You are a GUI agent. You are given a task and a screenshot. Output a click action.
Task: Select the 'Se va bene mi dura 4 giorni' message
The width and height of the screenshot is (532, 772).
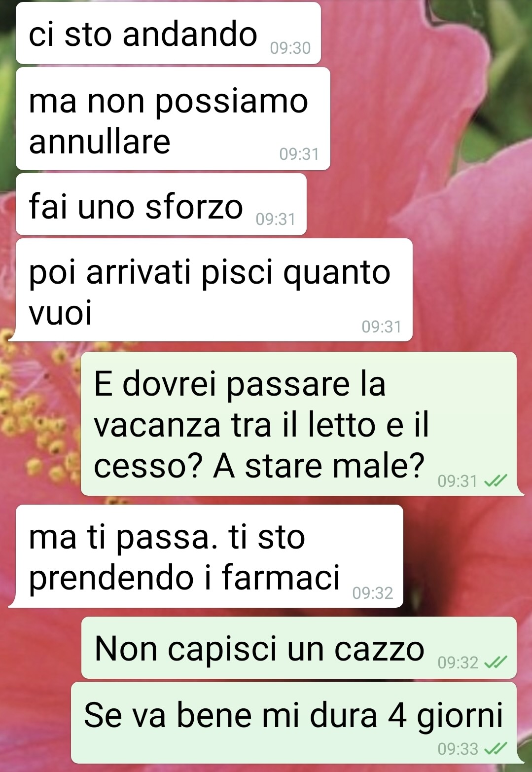click(x=294, y=723)
